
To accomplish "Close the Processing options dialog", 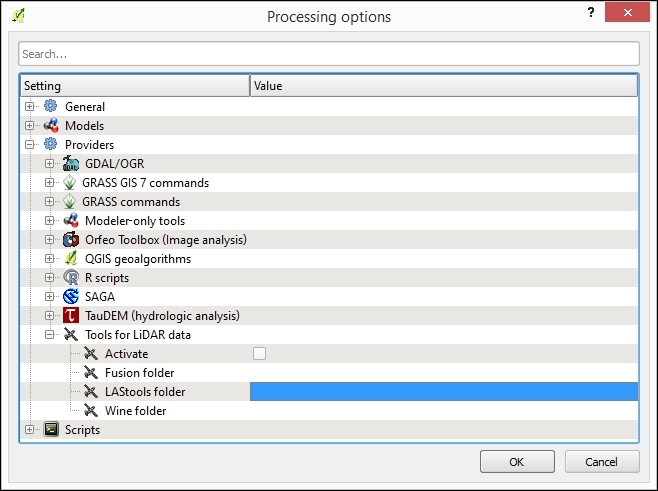I will point(627,13).
